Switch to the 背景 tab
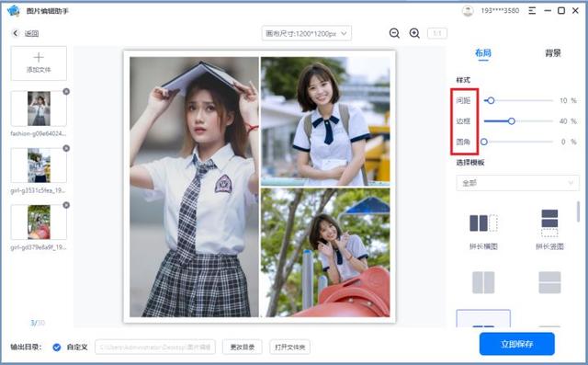This screenshot has height=365, width=588. coord(553,53)
